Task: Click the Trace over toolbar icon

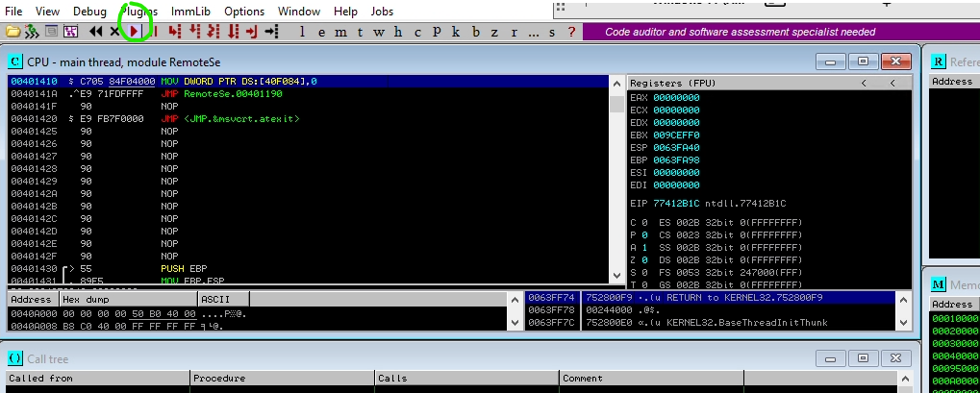Action: tap(233, 32)
